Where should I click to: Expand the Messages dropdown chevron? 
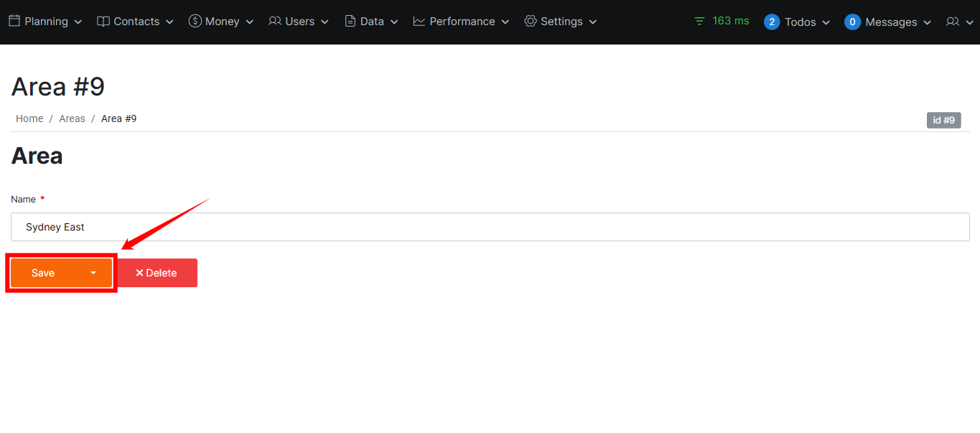tap(928, 23)
